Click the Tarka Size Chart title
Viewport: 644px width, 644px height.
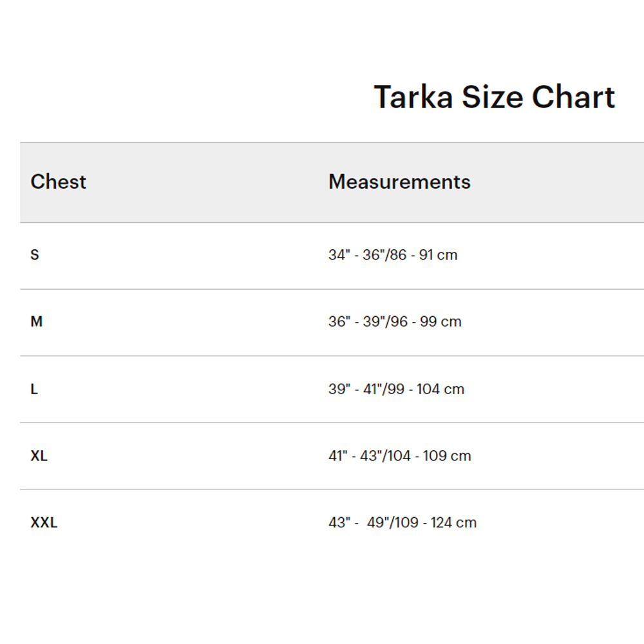tap(494, 97)
